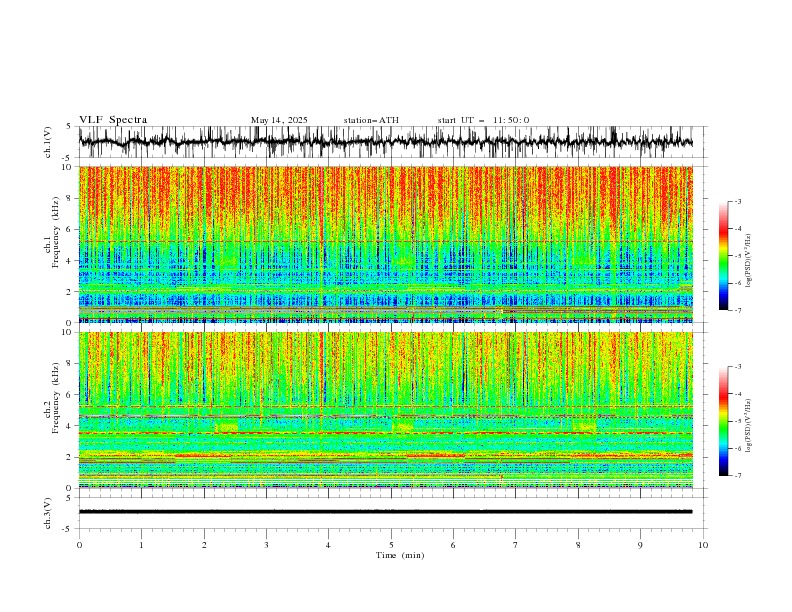
Task: Select the ch.2 "Frequency (kHz)" axis label
Action: [x=56, y=398]
